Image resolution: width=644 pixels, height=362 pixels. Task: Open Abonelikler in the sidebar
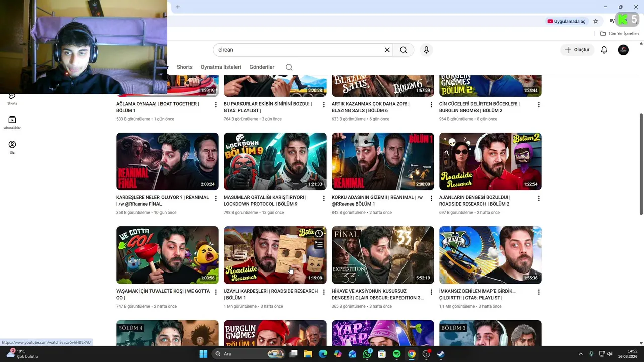12,123
